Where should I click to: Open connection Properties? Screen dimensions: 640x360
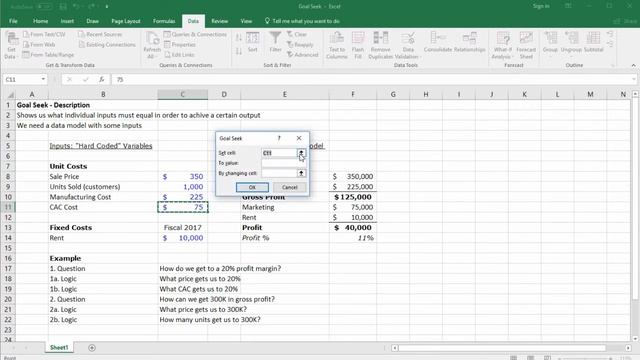point(180,44)
